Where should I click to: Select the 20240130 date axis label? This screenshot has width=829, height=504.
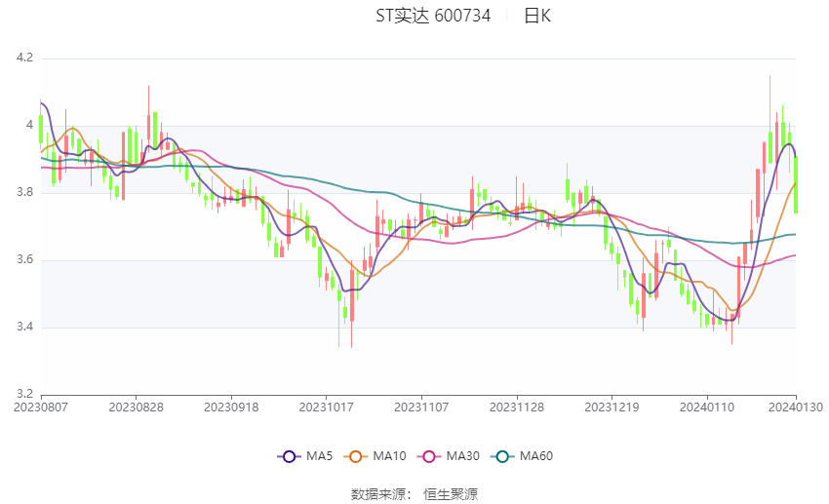796,407
